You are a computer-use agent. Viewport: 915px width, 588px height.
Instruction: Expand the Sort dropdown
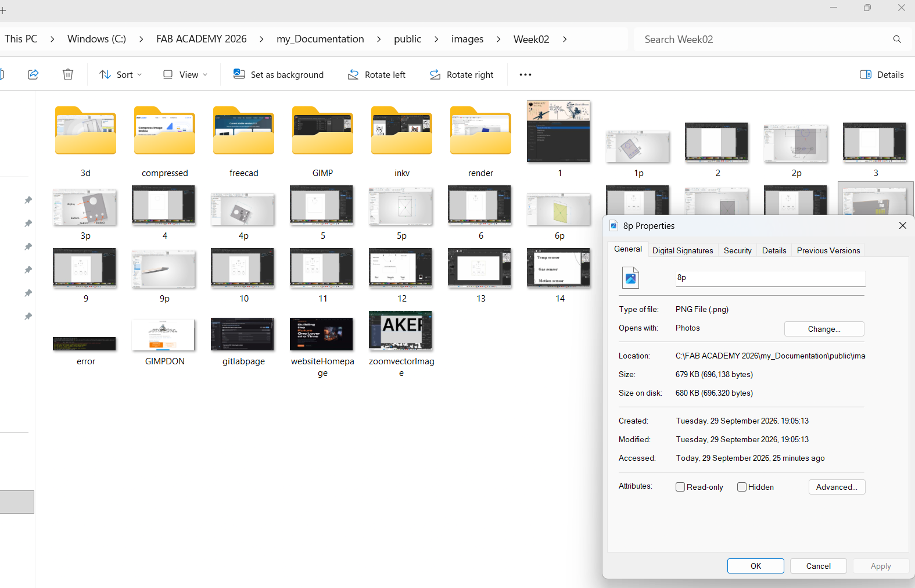(x=120, y=74)
